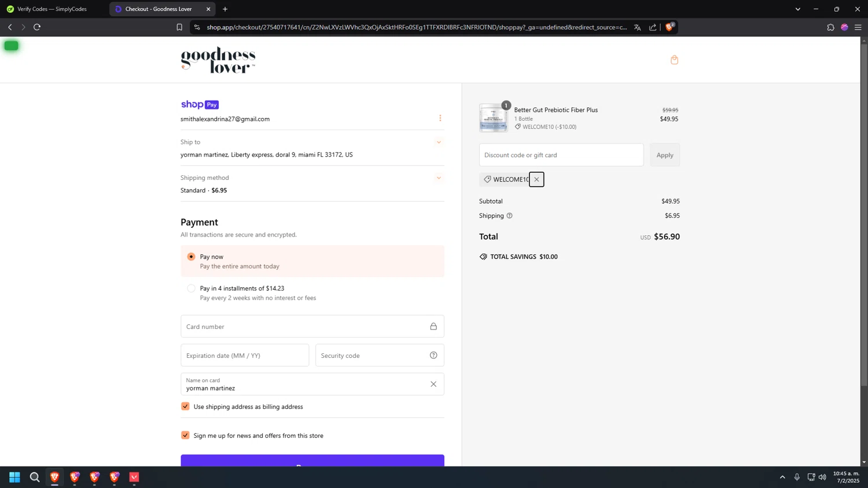This screenshot has width=868, height=488.
Task: Click the browser address bar URL
Action: pos(417,27)
